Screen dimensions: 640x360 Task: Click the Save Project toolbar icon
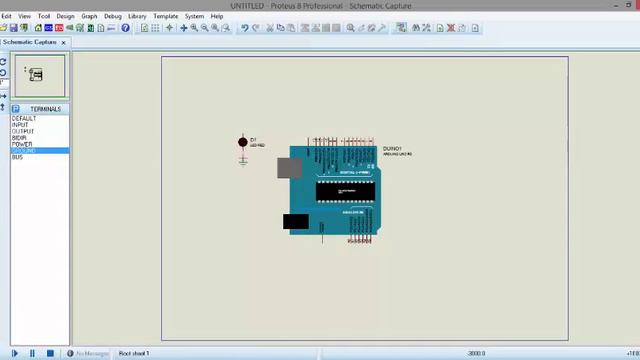pos(14,28)
